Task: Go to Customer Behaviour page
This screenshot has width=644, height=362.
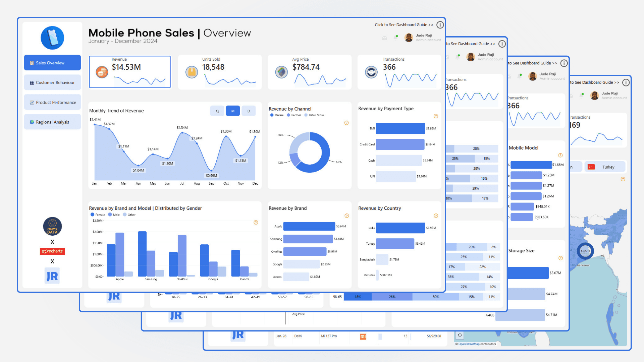Action: [x=52, y=82]
